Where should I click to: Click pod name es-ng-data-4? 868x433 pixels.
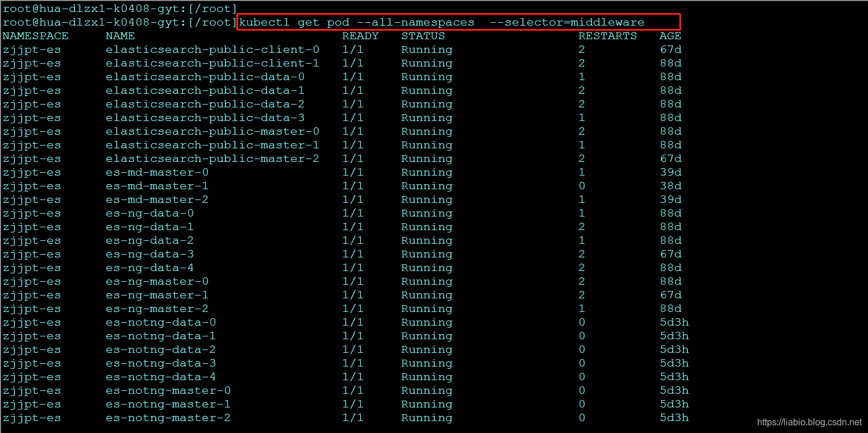tap(149, 268)
